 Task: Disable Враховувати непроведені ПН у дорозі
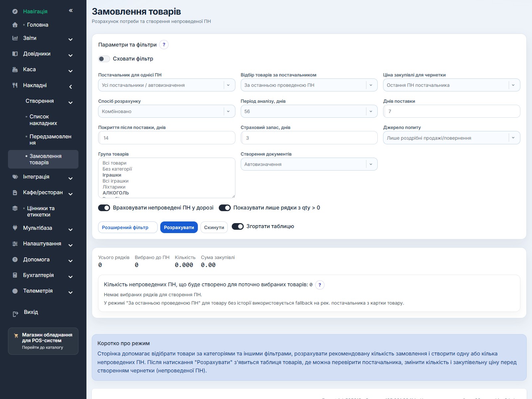(x=104, y=208)
